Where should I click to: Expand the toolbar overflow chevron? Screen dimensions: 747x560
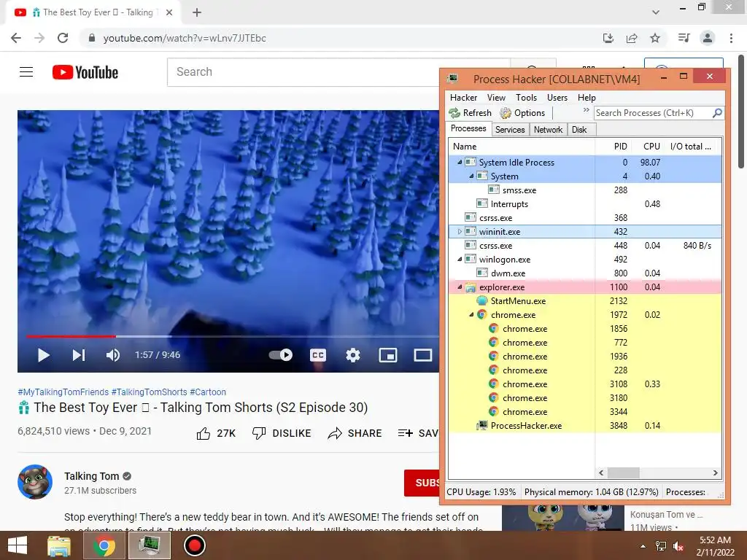pyautogui.click(x=586, y=110)
